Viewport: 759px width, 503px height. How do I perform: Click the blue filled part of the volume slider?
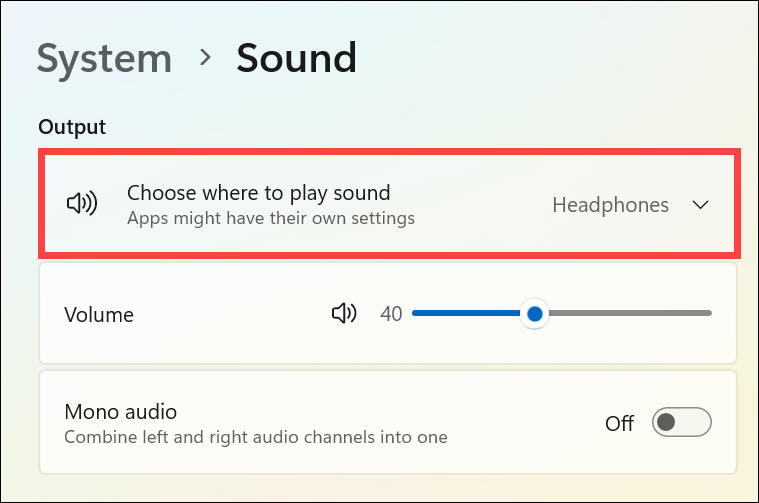pyautogui.click(x=465, y=314)
